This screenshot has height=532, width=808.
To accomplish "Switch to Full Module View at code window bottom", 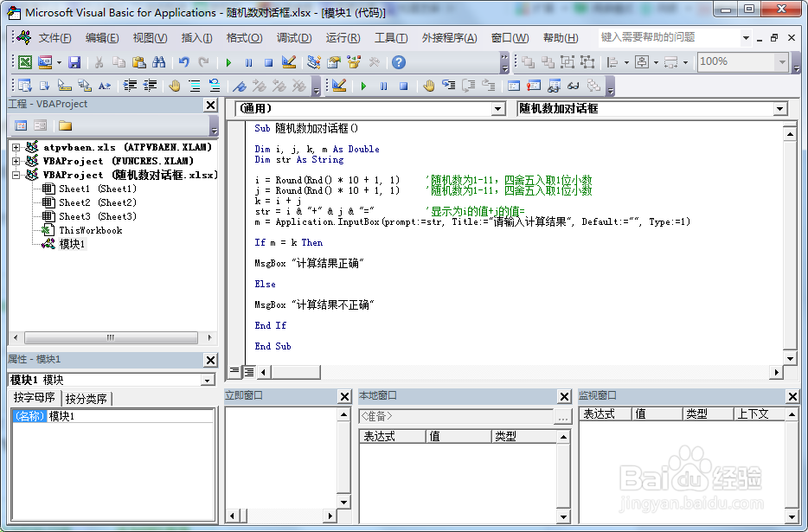I will tap(249, 371).
